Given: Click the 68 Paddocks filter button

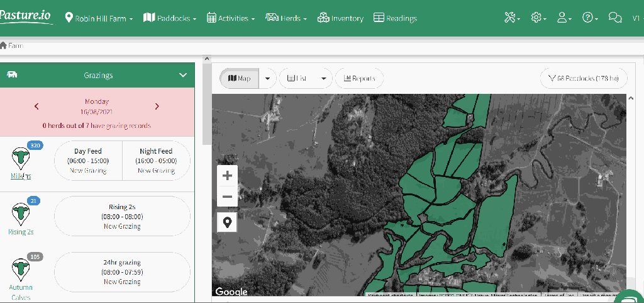Looking at the screenshot, I should 583,79.
